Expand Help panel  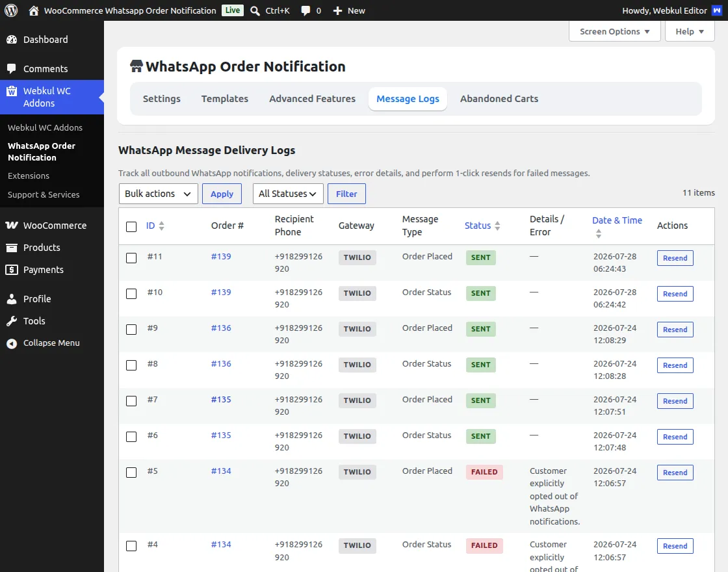coord(690,32)
